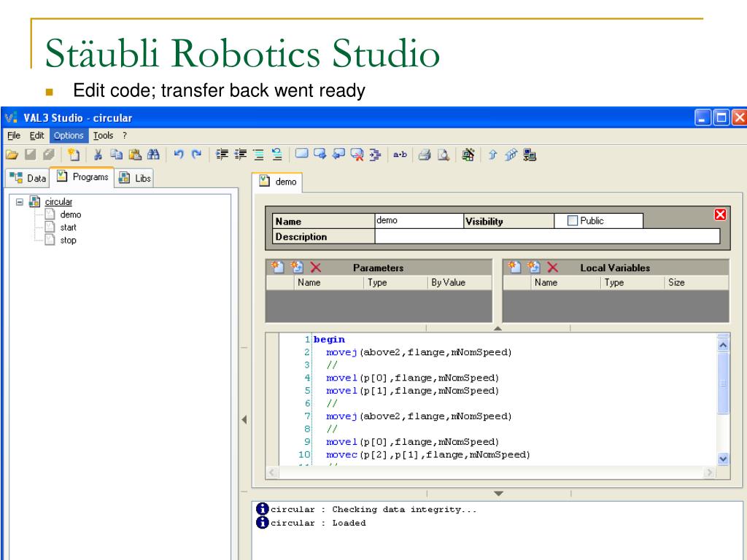Viewport: 747px width, 560px height.
Task: Go to previous bookmark icon
Action: pos(338,155)
